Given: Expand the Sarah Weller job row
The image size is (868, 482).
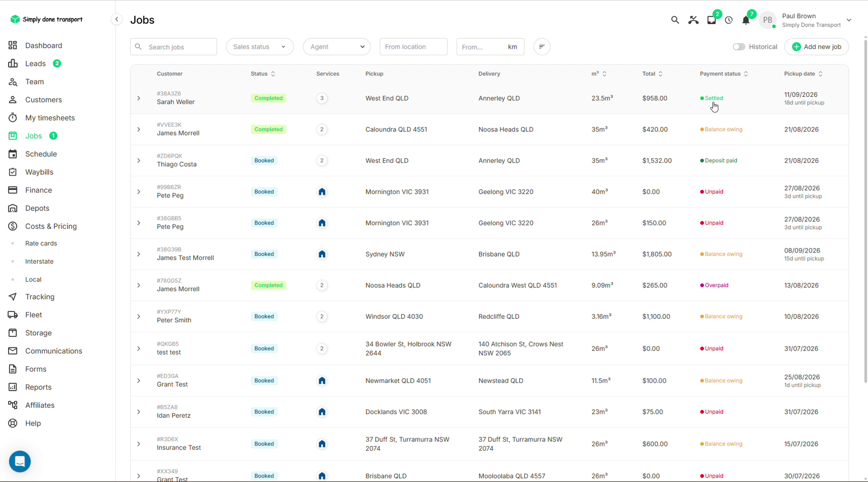Looking at the screenshot, I should pyautogui.click(x=139, y=98).
